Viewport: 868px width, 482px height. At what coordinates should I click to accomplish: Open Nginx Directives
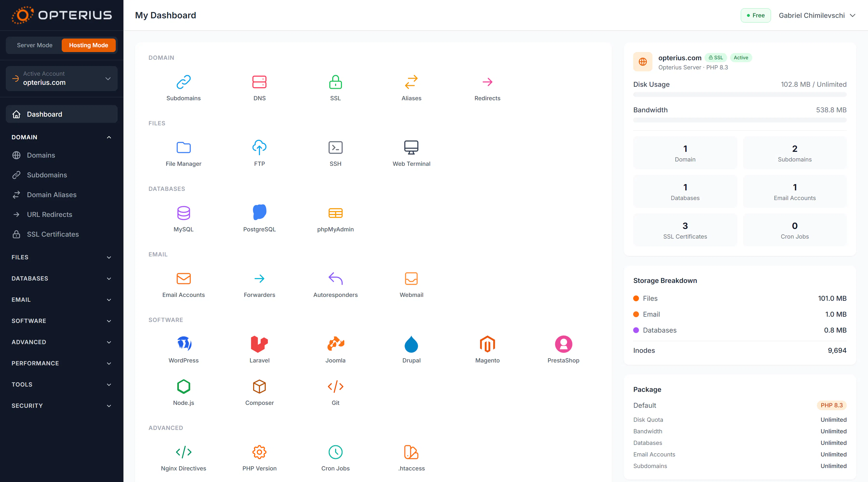tap(183, 452)
